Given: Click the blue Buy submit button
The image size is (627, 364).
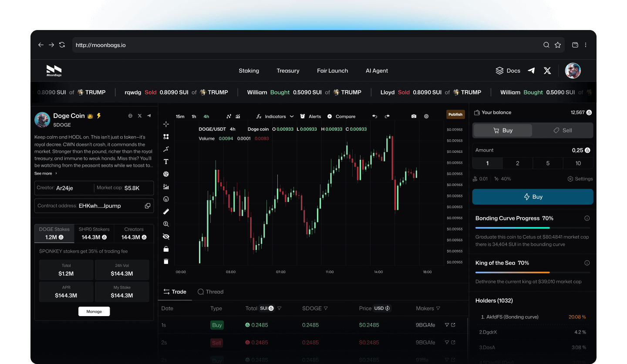Looking at the screenshot, I should pyautogui.click(x=533, y=197).
